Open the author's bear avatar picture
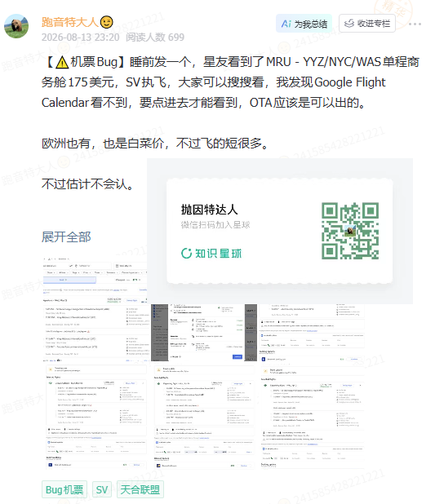435x504 pixels. 16,26
